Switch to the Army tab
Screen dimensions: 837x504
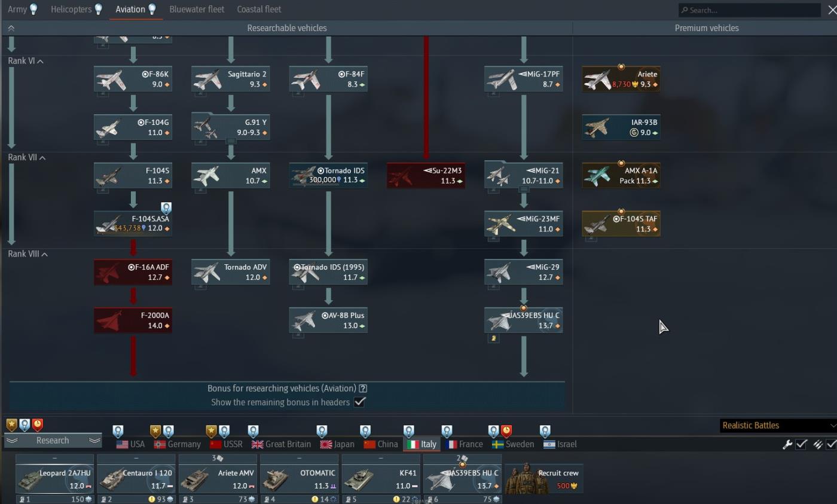click(x=23, y=9)
